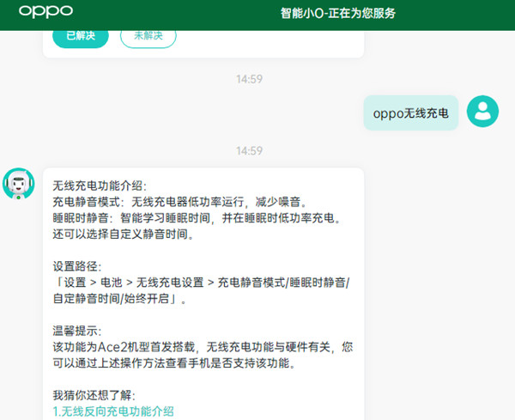Click the Ace2机型首发搭载 notice line
The image size is (515, 420).
point(203,347)
